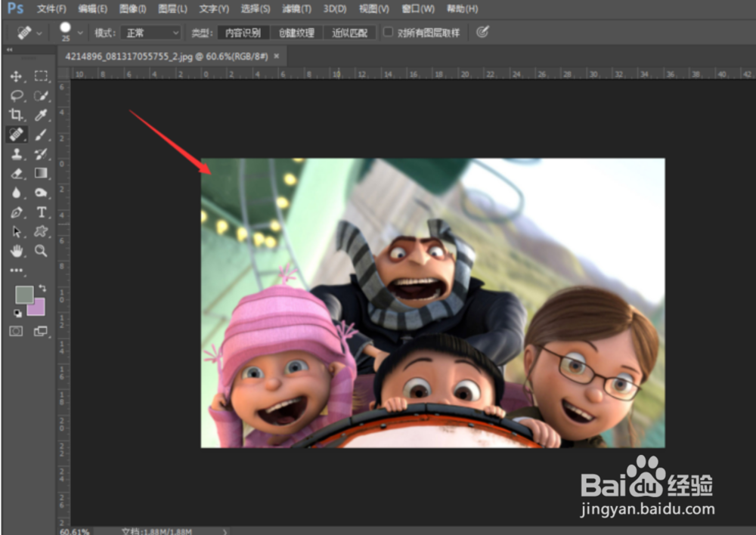Image resolution: width=756 pixels, height=535 pixels.
Task: Select the Eyedropper tool
Action: [41, 115]
